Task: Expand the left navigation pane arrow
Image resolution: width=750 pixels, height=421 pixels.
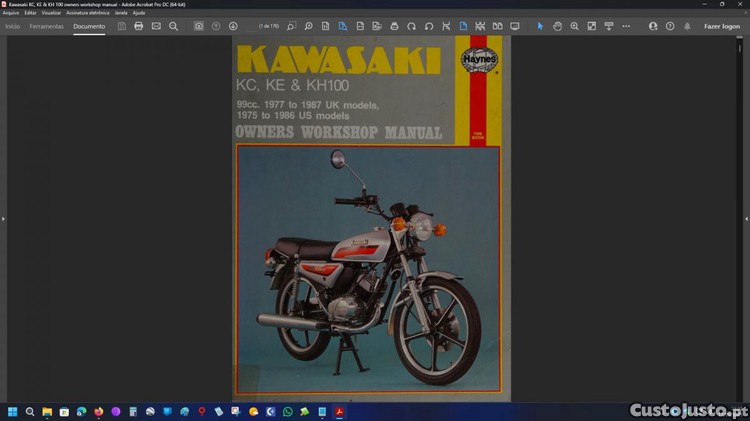Action: 3,218
